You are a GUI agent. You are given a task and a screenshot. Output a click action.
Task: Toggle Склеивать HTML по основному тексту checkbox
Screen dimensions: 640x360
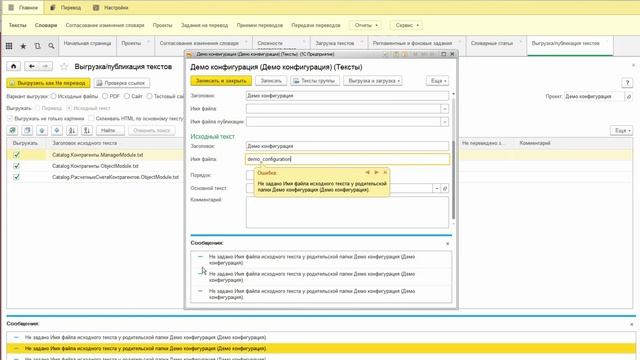[91, 118]
